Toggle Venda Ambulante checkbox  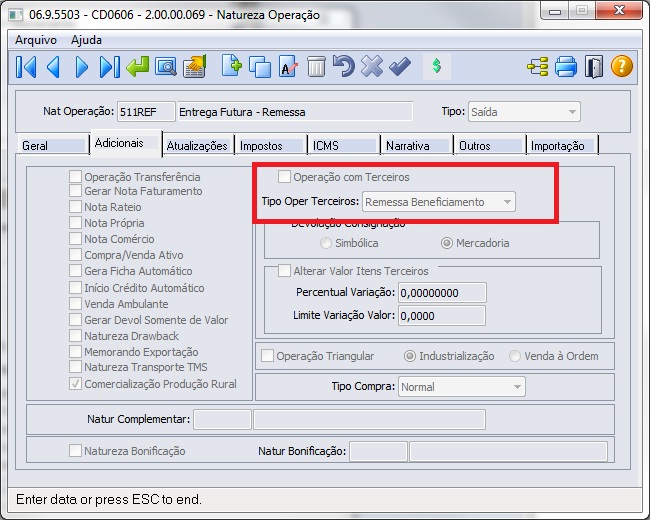click(x=75, y=303)
